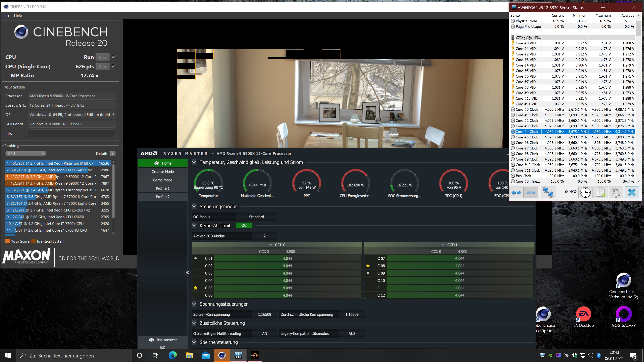Collapse the Steuerungsmodus section
This screenshot has height=362, width=644.
coord(194,206)
